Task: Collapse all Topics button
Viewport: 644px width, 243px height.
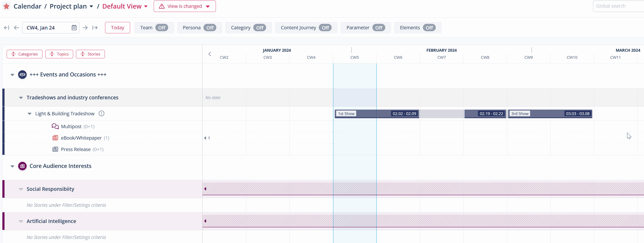Action: (x=59, y=54)
